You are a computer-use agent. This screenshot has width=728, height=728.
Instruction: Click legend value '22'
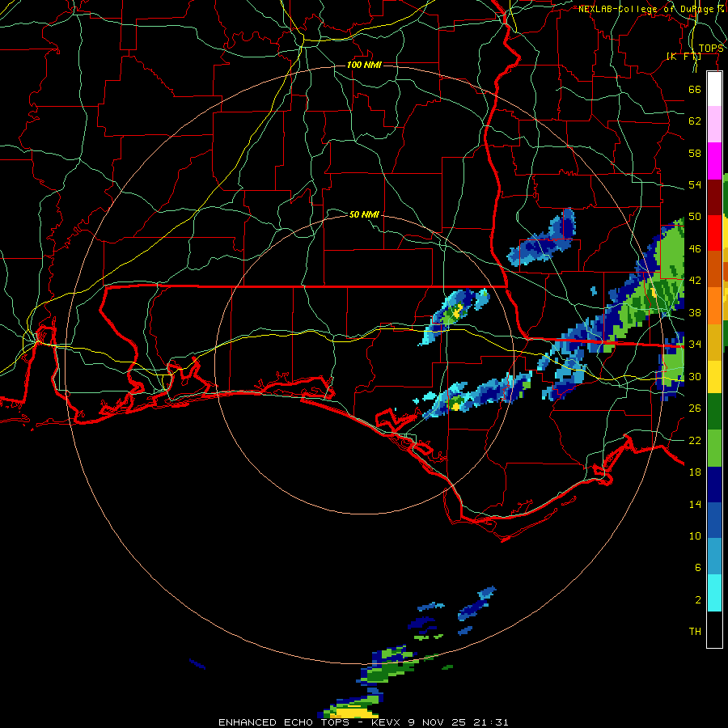coord(695,440)
